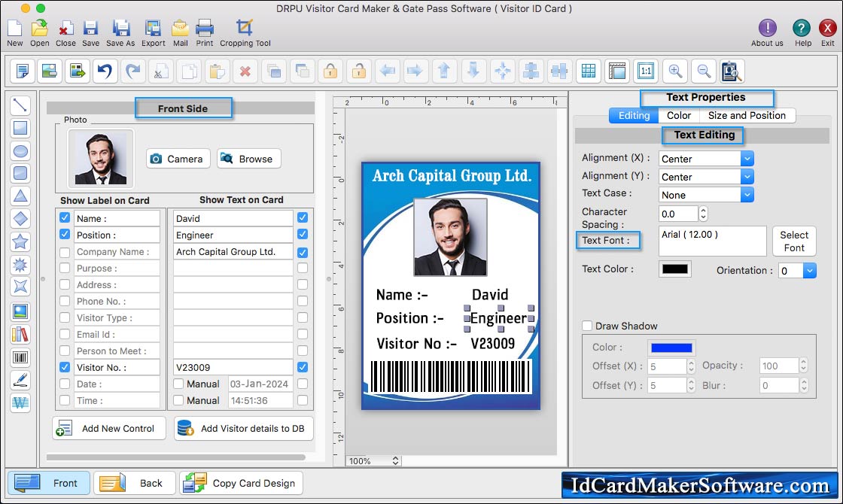Click the Select Font button
Screen dimensions: 843x504
(x=794, y=241)
